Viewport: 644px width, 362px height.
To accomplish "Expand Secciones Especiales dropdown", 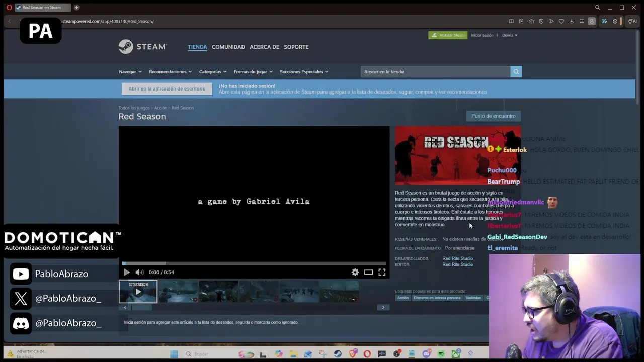I will point(304,72).
